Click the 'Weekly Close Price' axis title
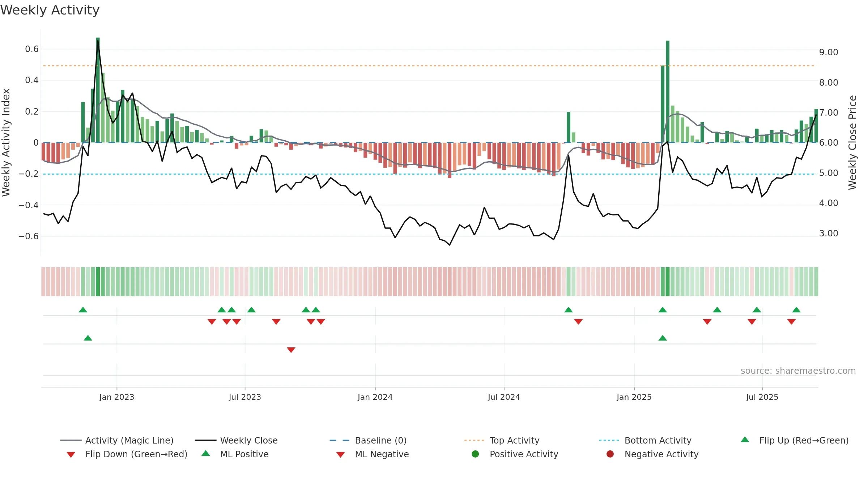868x488 pixels. click(x=852, y=142)
